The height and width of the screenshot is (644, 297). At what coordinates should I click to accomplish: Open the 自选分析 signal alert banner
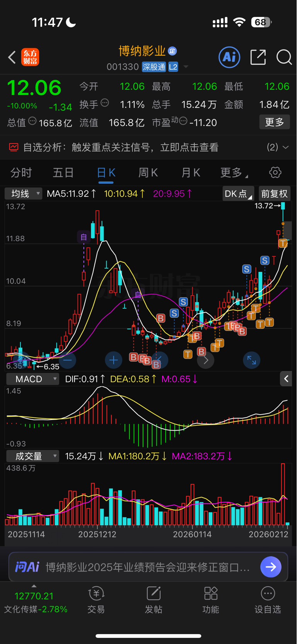pos(148,147)
